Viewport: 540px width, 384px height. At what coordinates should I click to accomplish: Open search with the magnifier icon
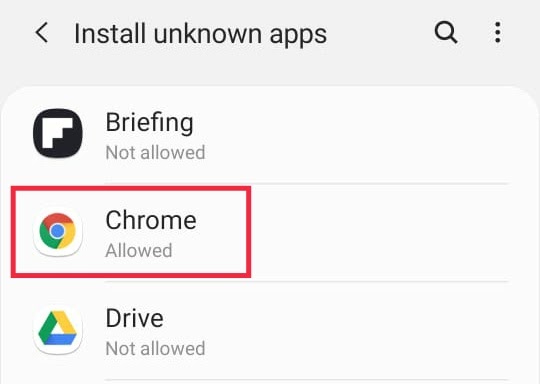(x=446, y=33)
